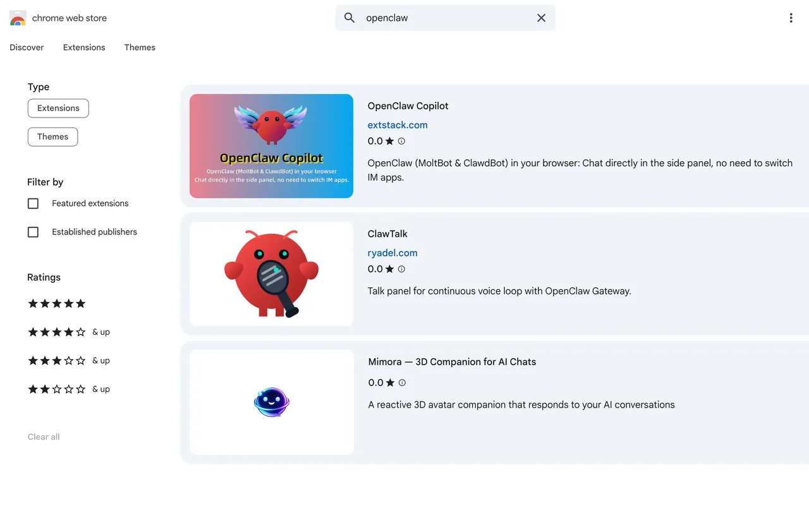Click rating info icon for Mimora

(x=402, y=383)
